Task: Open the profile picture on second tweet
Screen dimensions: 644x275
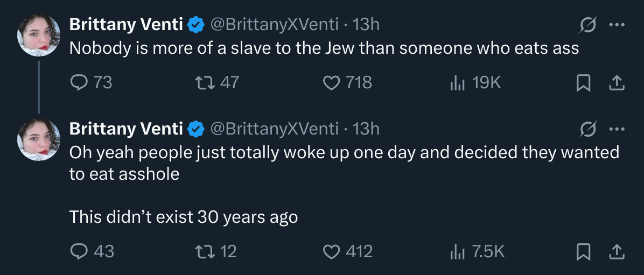Action: 38,139
